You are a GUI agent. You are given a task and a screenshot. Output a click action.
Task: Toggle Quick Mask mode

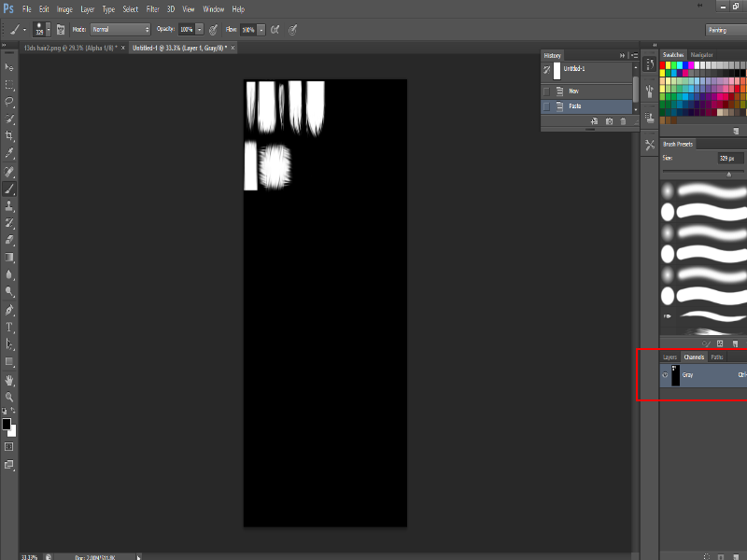point(9,447)
